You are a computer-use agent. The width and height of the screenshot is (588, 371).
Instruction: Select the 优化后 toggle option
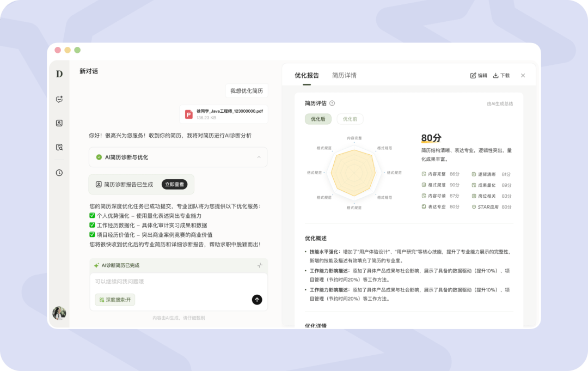318,119
